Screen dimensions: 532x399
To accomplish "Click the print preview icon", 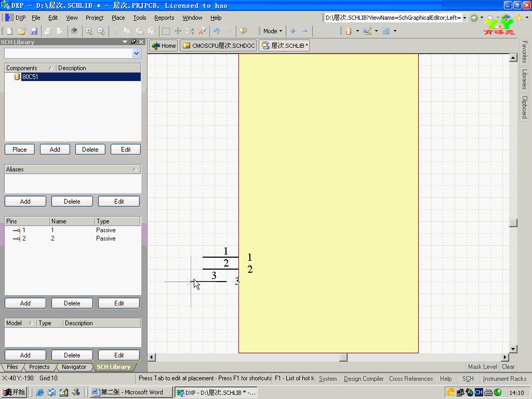I will click(60, 31).
